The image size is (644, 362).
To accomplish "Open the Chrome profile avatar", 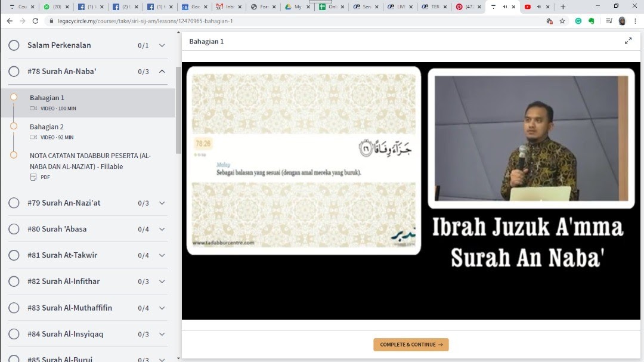I will coord(622,21).
